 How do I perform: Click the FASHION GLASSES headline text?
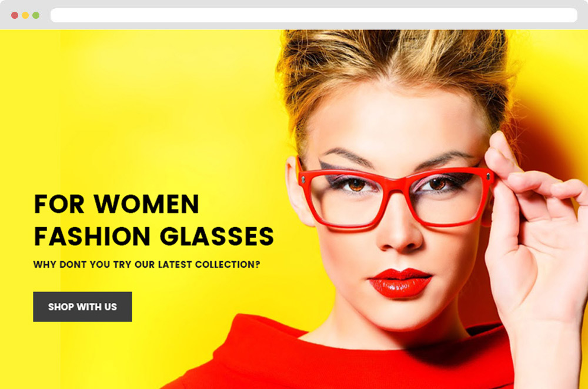click(x=154, y=236)
